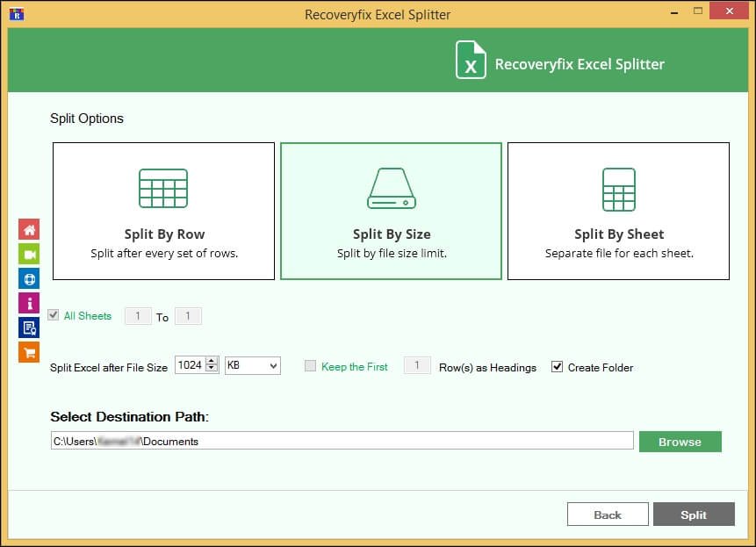Click 'Select Destination Path:' label
Viewport: 756px width, 547px height.
click(129, 416)
